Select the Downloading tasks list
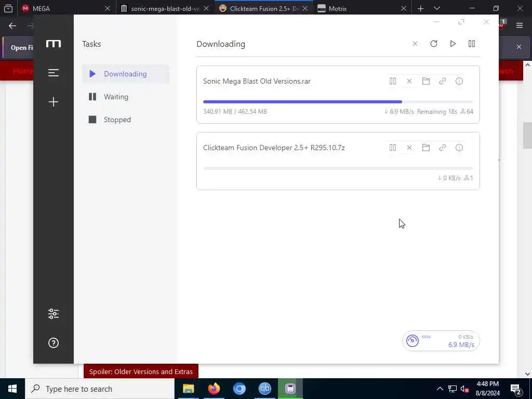Image resolution: width=532 pixels, height=399 pixels. (126, 74)
